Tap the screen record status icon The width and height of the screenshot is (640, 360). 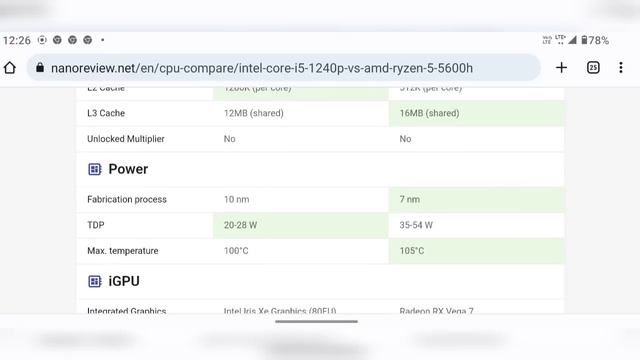(x=42, y=40)
